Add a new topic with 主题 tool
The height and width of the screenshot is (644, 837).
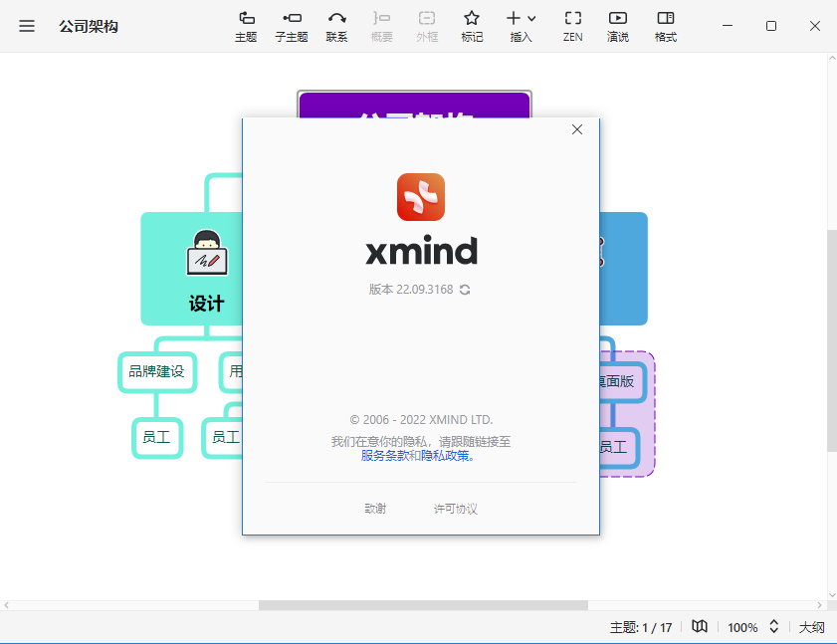pos(246,26)
